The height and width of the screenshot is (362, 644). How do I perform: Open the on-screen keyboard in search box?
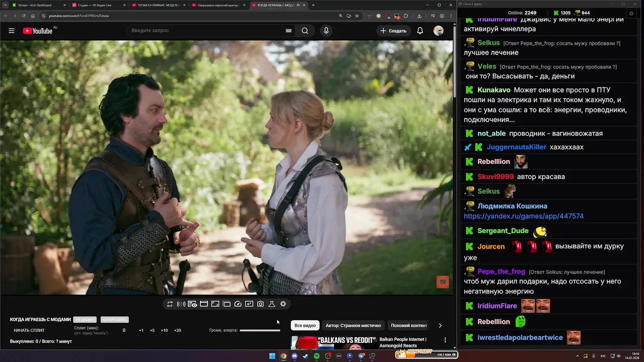click(x=288, y=31)
